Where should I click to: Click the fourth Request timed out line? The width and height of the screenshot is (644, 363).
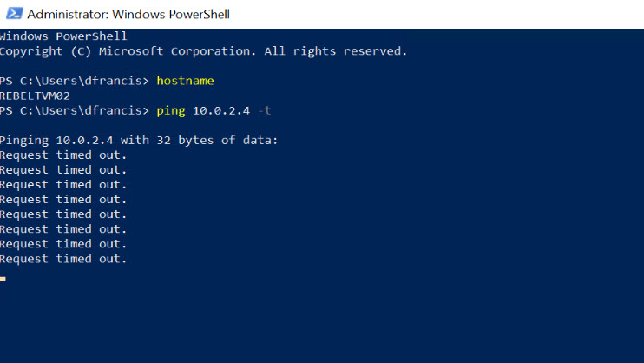[x=63, y=200]
